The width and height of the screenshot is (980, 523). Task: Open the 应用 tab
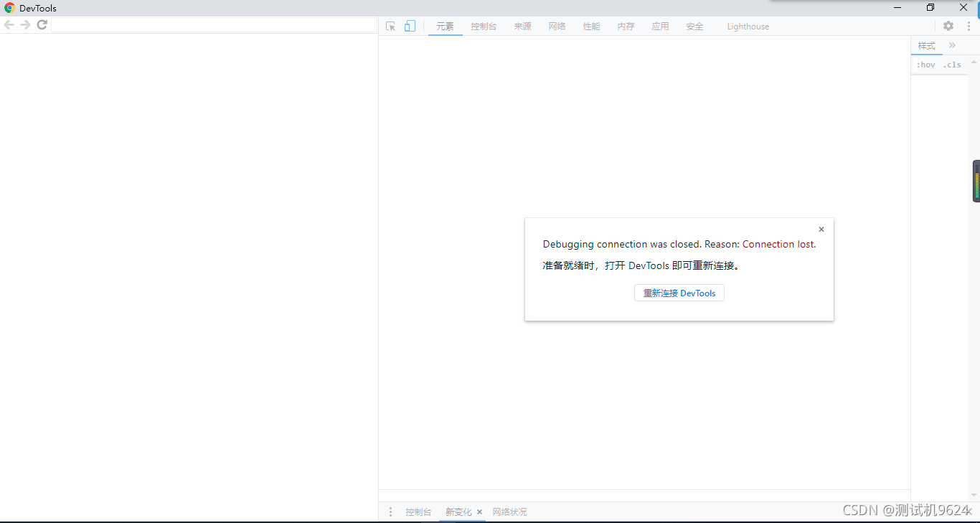(660, 27)
